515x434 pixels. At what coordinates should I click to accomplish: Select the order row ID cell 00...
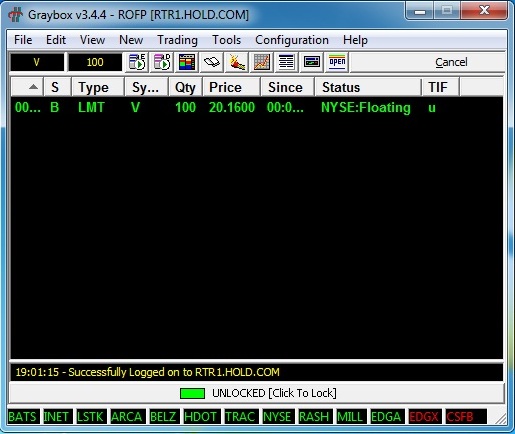coord(28,107)
